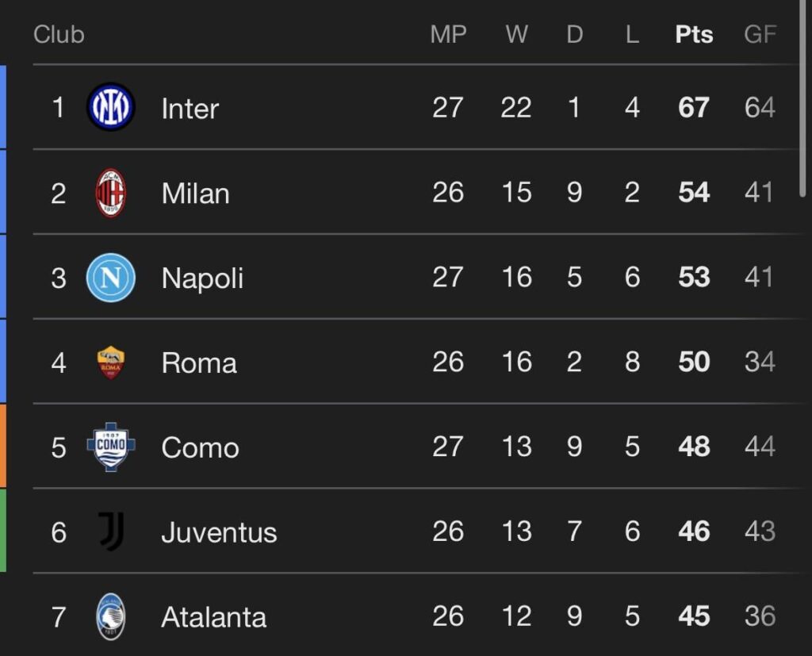Click the Club column label

pyautogui.click(x=59, y=34)
